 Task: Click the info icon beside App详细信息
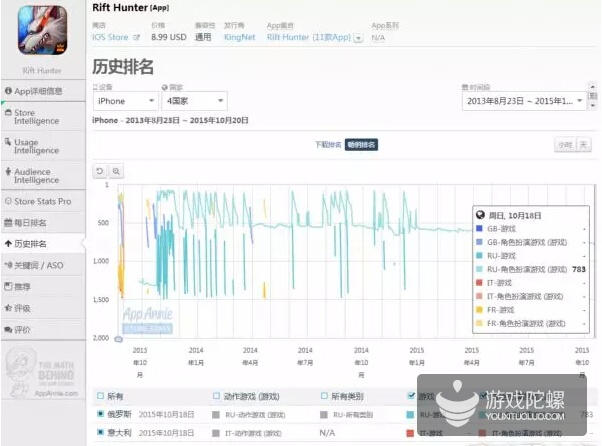(8, 91)
